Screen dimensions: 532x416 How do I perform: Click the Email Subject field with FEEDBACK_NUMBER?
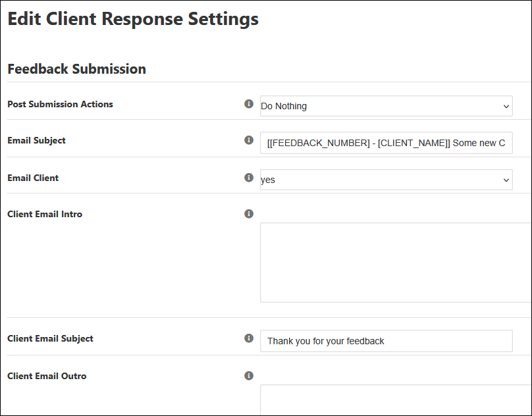(386, 143)
